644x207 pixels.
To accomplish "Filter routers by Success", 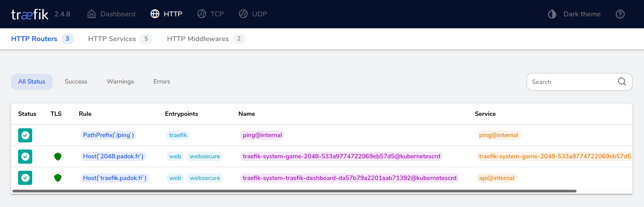I will [76, 82].
